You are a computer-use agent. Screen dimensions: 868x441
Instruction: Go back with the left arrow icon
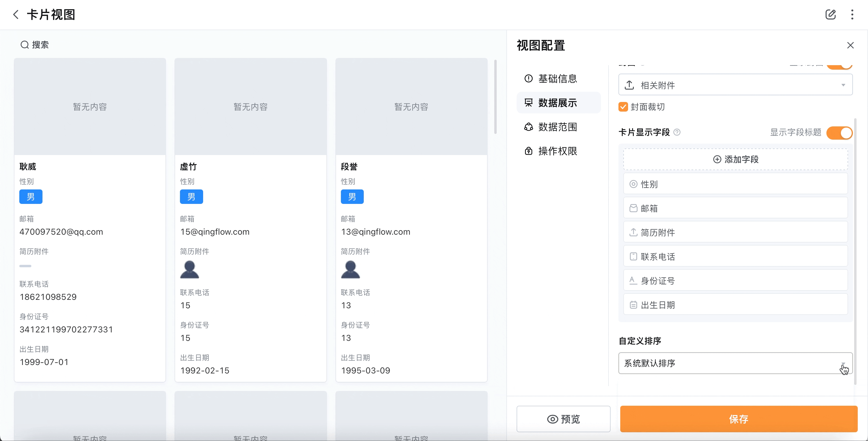click(15, 14)
